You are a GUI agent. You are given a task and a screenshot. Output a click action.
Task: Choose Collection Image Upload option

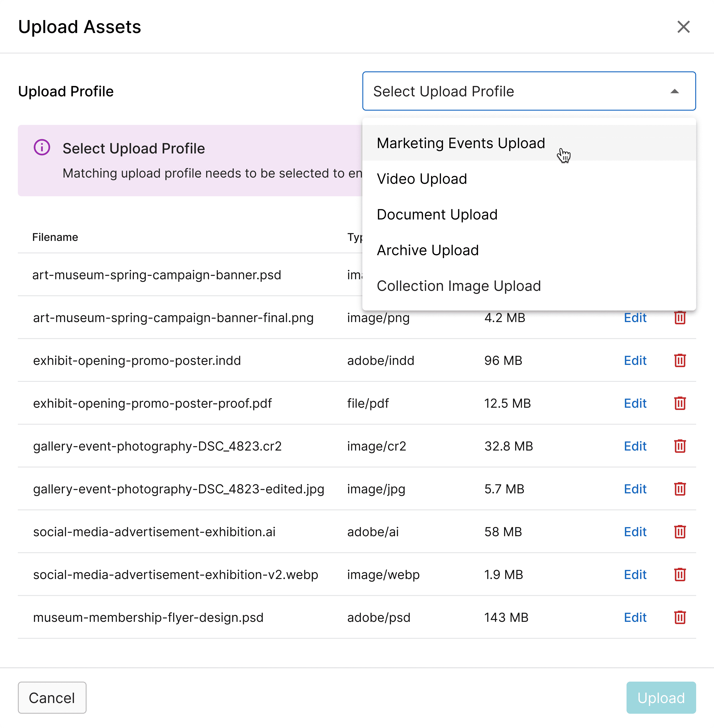tap(458, 286)
